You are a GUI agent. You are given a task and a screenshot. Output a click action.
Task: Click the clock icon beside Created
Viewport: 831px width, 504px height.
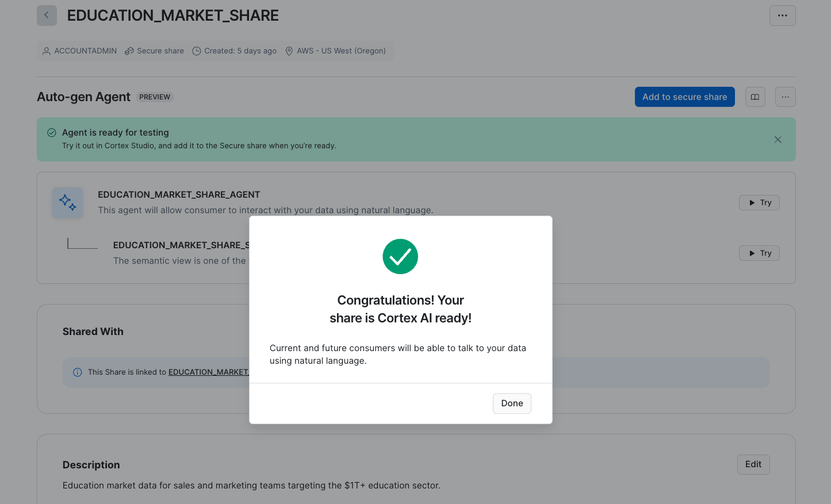(x=197, y=51)
